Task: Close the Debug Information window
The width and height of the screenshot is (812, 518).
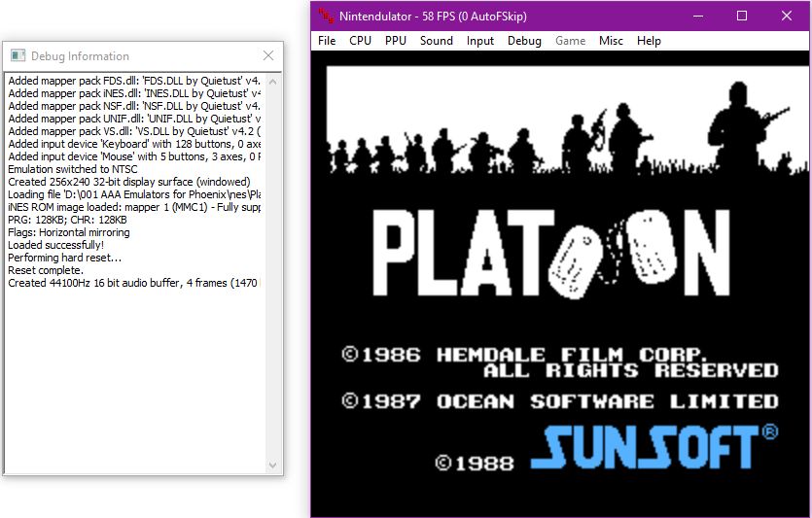Action: (x=268, y=55)
